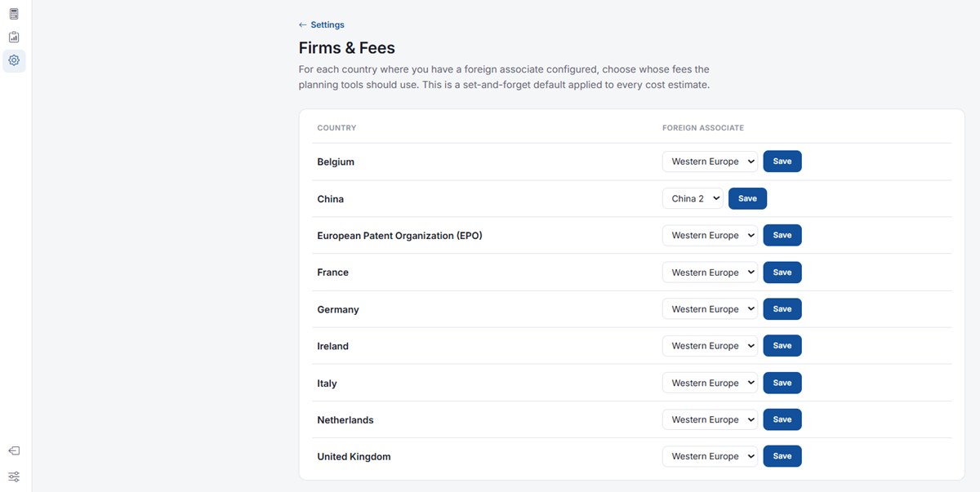Click the Belgium country name
This screenshot has height=492, width=980.
pos(336,162)
